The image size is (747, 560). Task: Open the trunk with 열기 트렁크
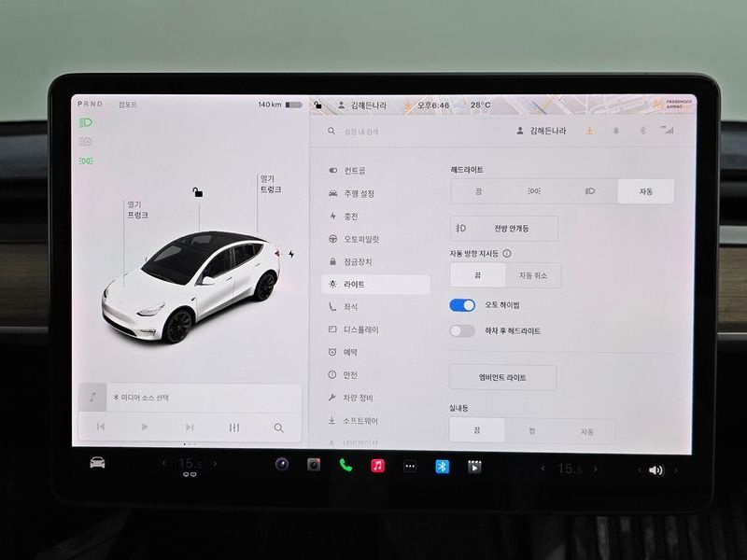pyautogui.click(x=271, y=184)
